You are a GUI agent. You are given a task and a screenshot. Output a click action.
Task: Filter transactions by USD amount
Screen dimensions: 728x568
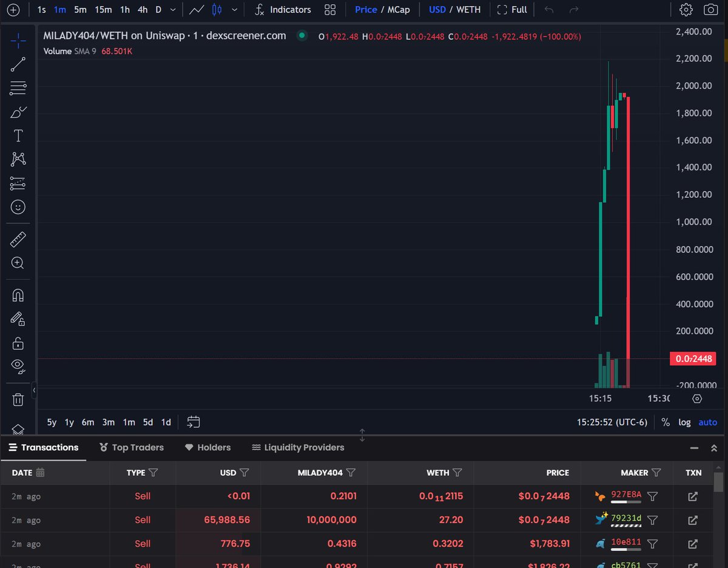244,472
